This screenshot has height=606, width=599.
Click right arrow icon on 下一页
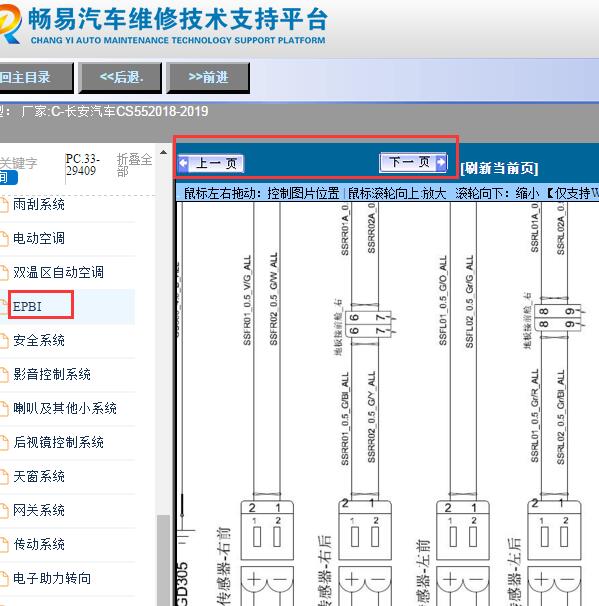[x=441, y=162]
